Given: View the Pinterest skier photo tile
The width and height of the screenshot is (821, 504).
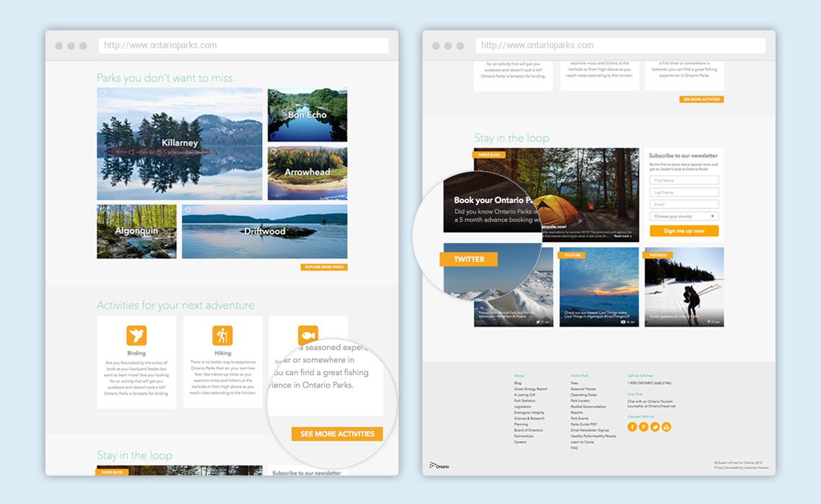Looking at the screenshot, I should click(684, 287).
